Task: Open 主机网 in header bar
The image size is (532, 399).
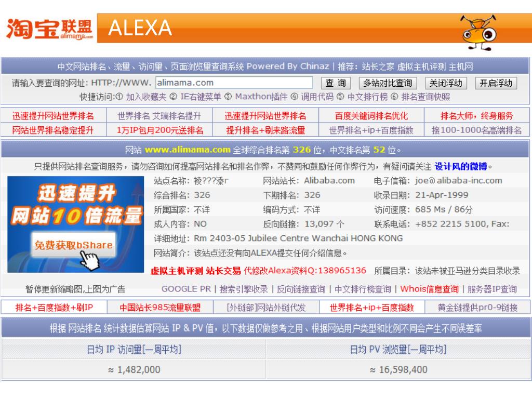Action: tap(460, 66)
